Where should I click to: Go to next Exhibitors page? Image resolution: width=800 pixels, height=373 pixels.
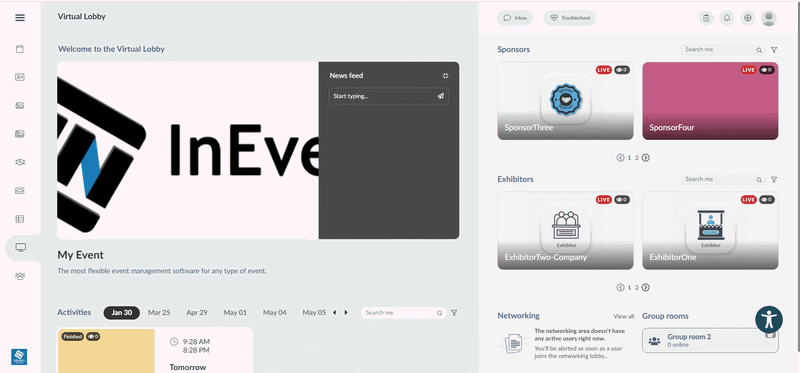pos(646,287)
